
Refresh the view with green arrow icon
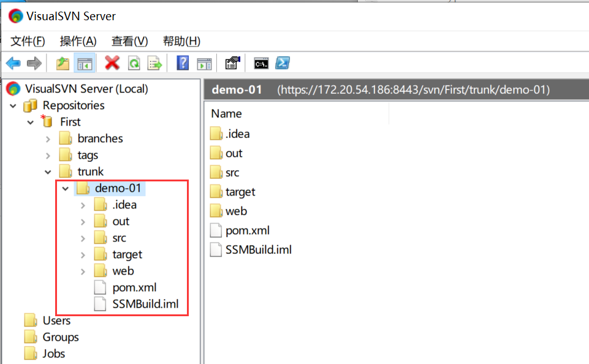[x=134, y=63]
